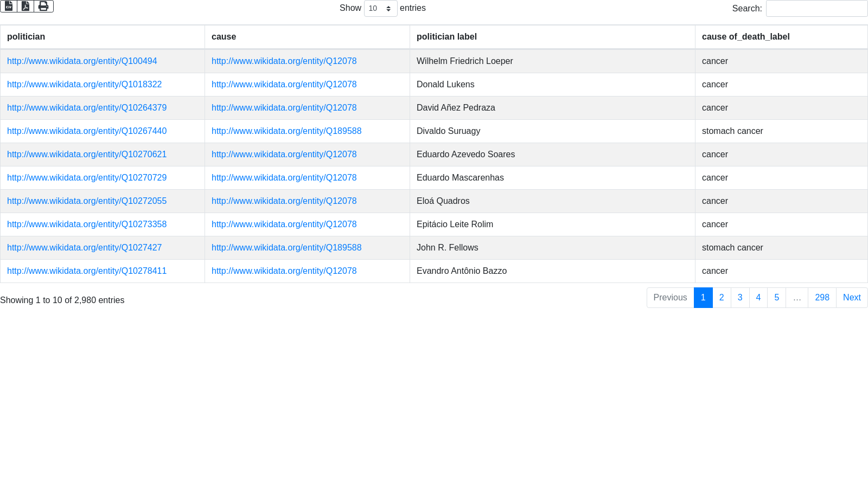868x488 pixels.
Task: Jump to last page 298
Action: [x=822, y=298]
